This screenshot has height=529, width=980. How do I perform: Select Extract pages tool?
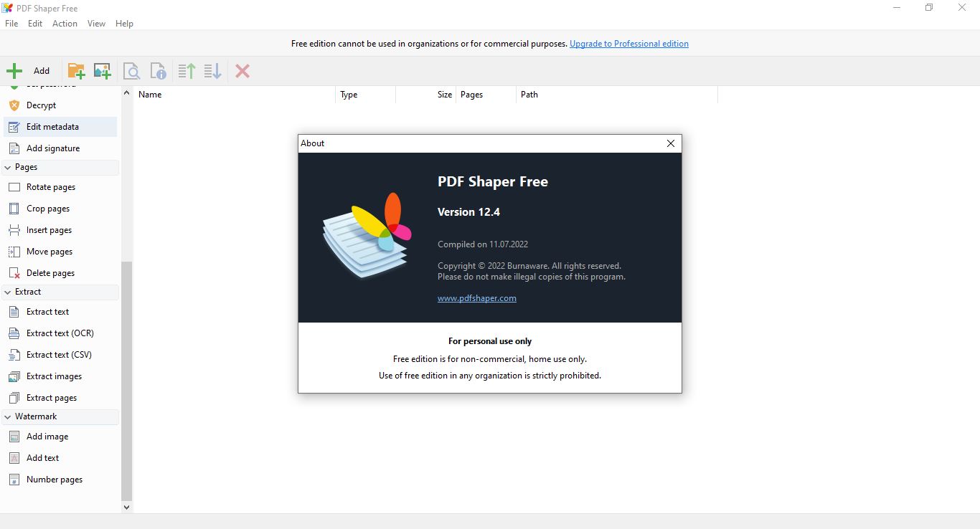click(61, 398)
